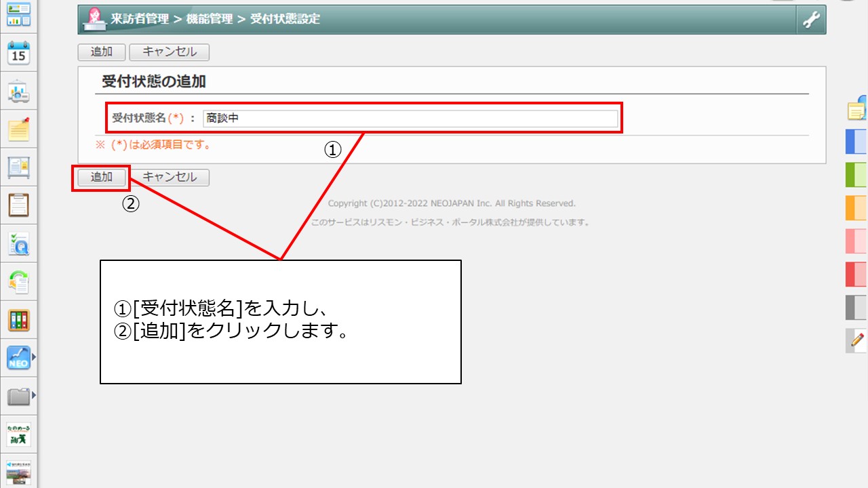Click the receptionist icon in the title bar
Screen dimensions: 868x488
pos(94,20)
